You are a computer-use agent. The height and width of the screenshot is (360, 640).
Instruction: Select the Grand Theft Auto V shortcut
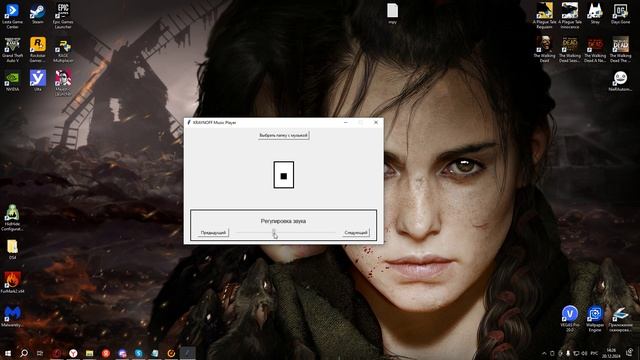(x=12, y=50)
